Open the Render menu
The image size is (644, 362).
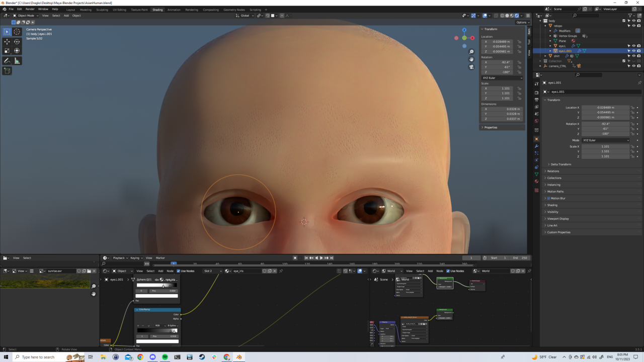30,9
